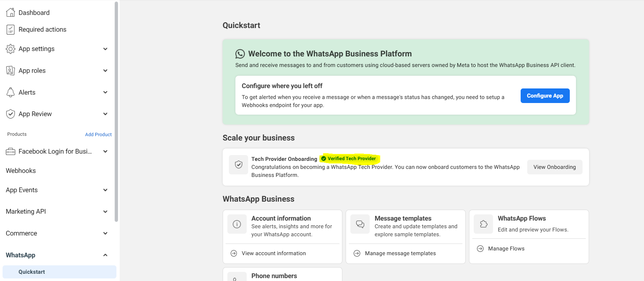Click the Account information info icon
This screenshot has width=644, height=281.
coord(237,224)
